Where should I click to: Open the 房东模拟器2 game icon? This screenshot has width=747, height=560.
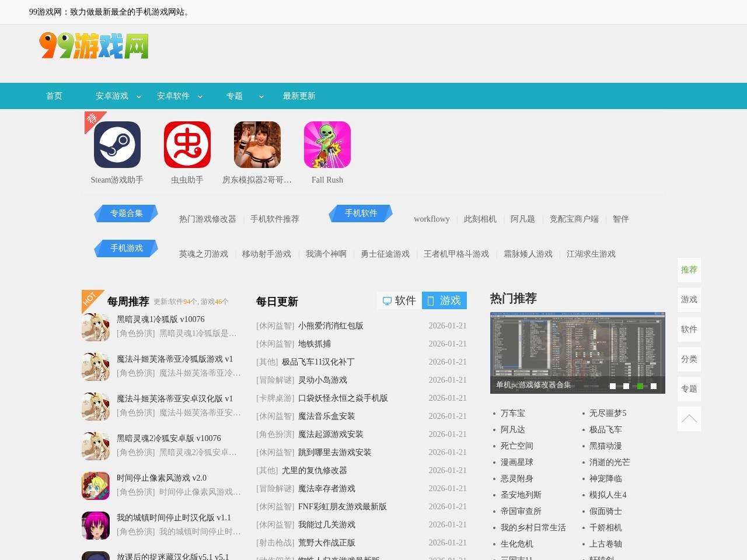coord(257,145)
